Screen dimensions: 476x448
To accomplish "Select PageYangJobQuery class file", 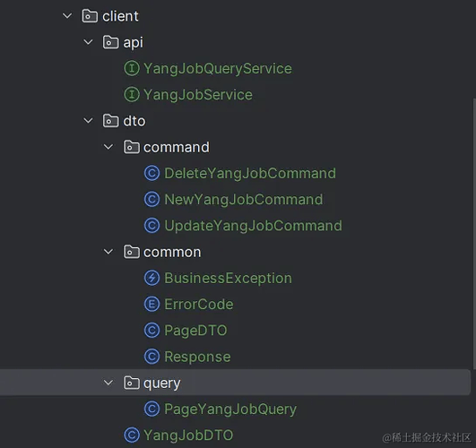I will point(230,409).
